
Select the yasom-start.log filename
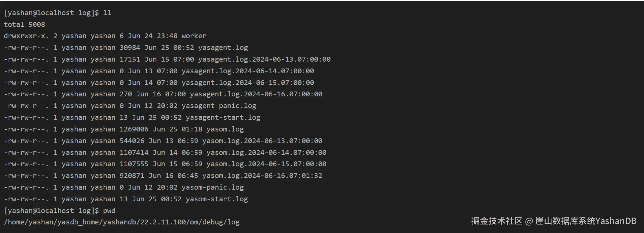tap(217, 199)
